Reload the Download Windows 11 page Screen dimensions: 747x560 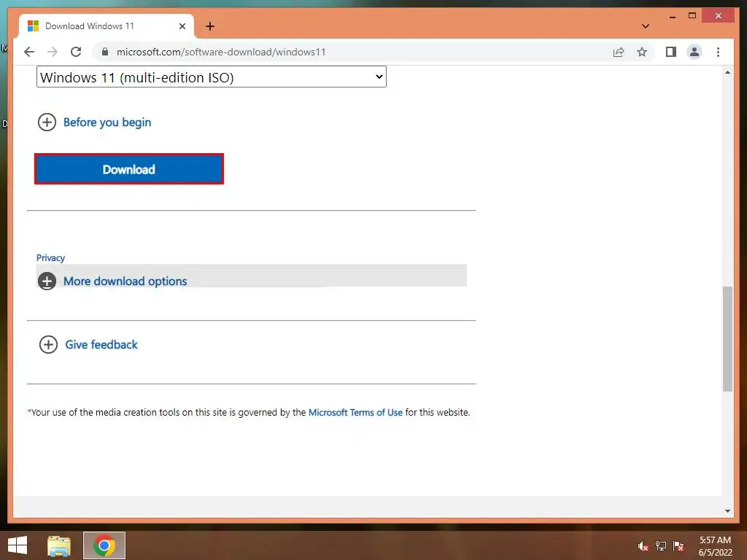(76, 52)
